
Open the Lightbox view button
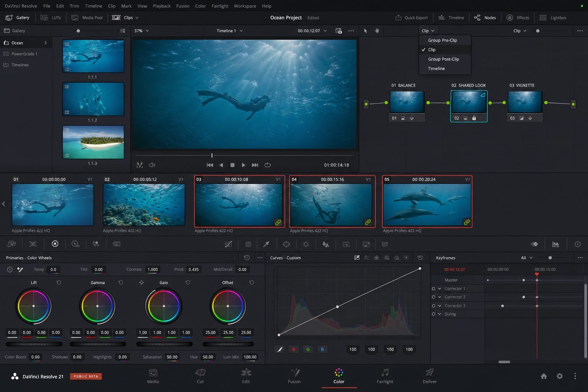pyautogui.click(x=553, y=18)
